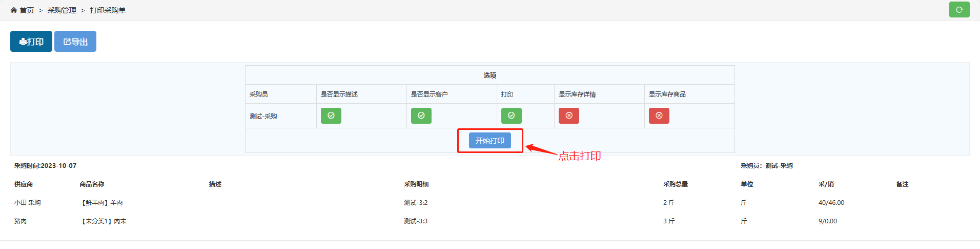Screen dimensions: 980x249
Task: Click the 测试-采购 purchaser cell
Action: [x=263, y=117]
